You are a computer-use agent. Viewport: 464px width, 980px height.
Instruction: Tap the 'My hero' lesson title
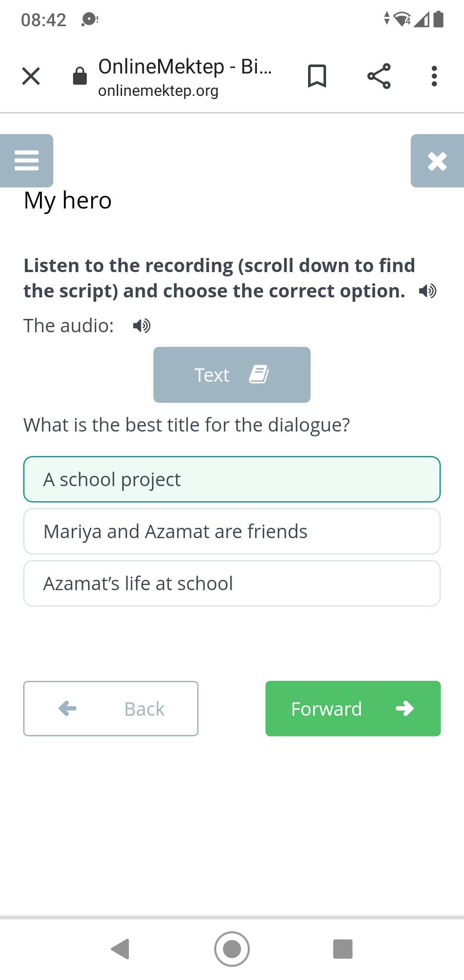click(x=68, y=200)
